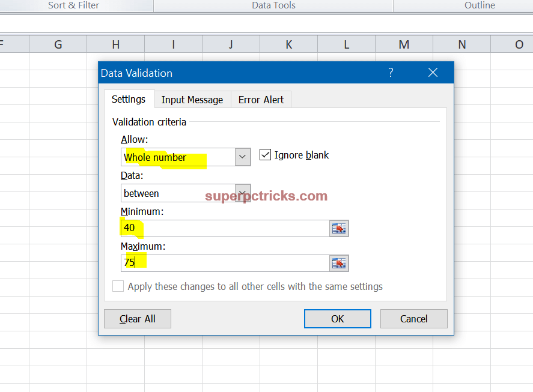Click inside the Minimum value field

pos(222,228)
